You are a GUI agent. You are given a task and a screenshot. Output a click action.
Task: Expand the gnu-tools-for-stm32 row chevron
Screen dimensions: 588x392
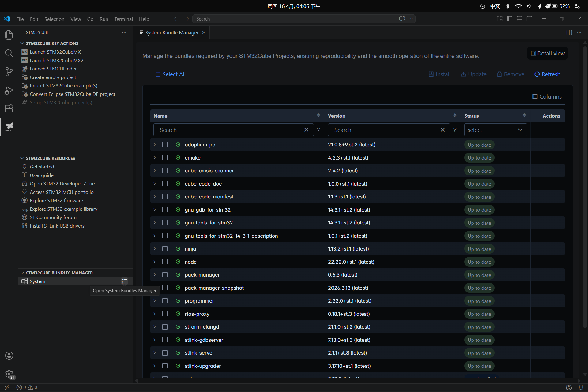(155, 223)
